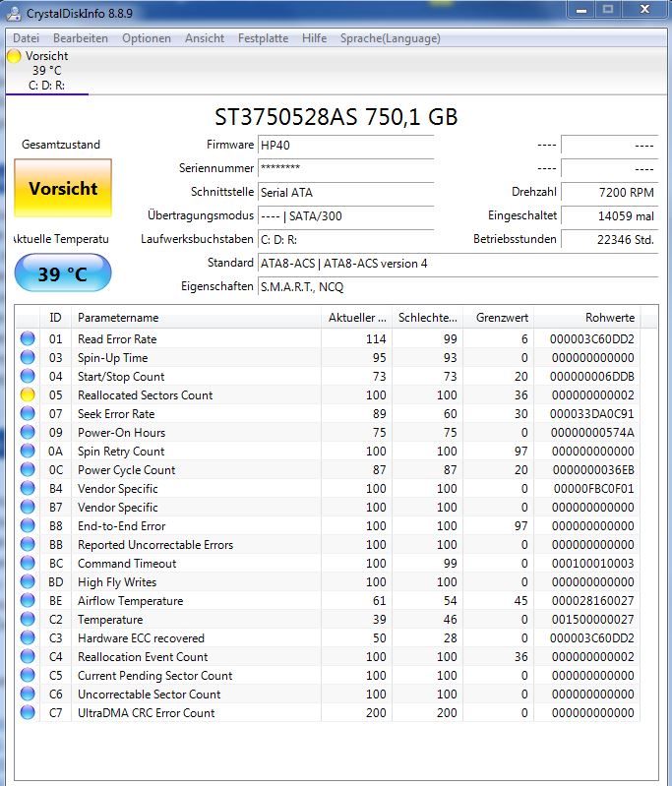Click the ST3750528AS 750,1 GB disk title
The image size is (672, 786).
[x=336, y=117]
